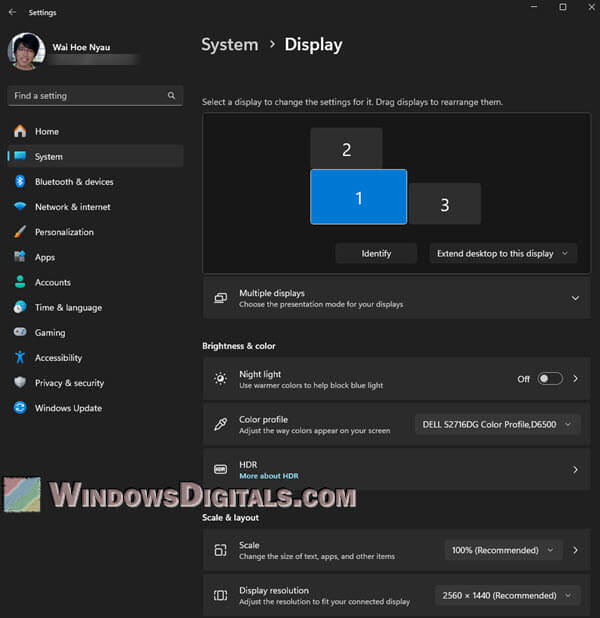Open the Display resolution dropdown

click(508, 595)
